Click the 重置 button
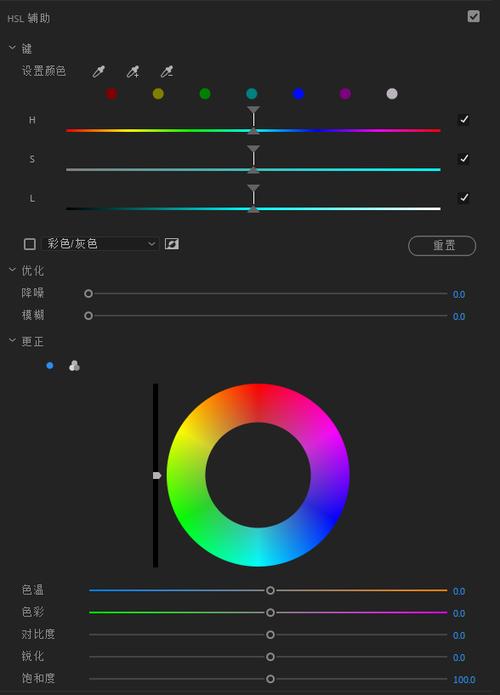The image size is (500, 695). coord(442,246)
